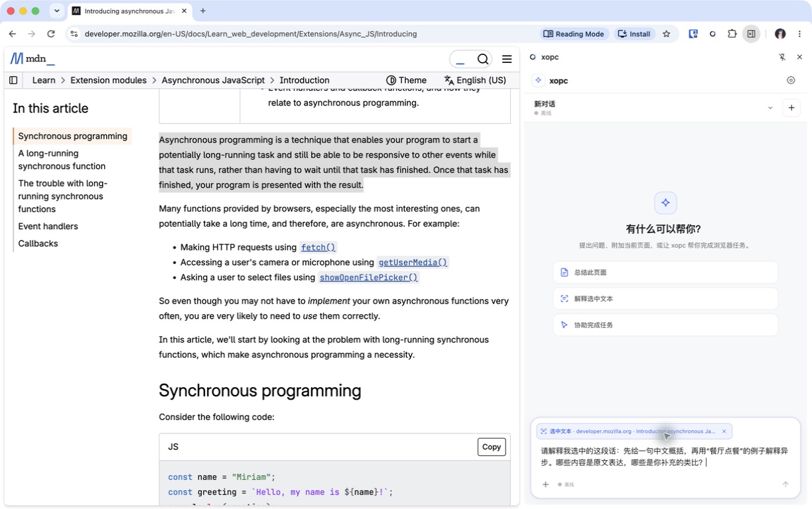Open the Theme switcher
812x509 pixels.
pyautogui.click(x=406, y=80)
